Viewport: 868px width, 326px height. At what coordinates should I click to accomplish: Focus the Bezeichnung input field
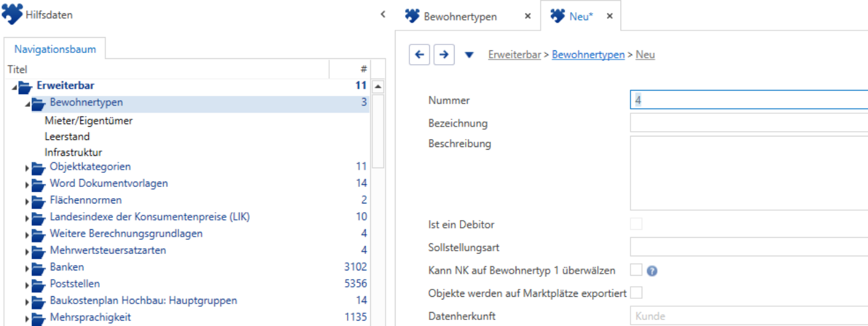tap(749, 123)
